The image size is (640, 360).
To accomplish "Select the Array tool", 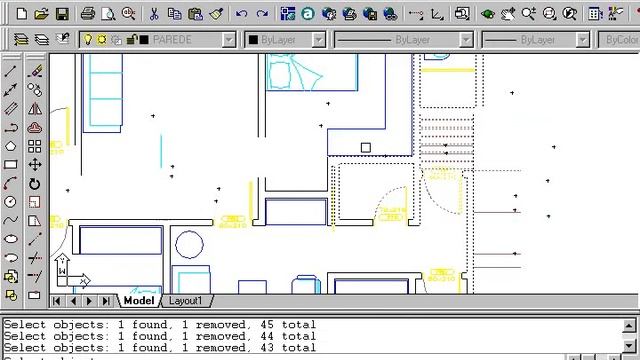I will coord(35,146).
